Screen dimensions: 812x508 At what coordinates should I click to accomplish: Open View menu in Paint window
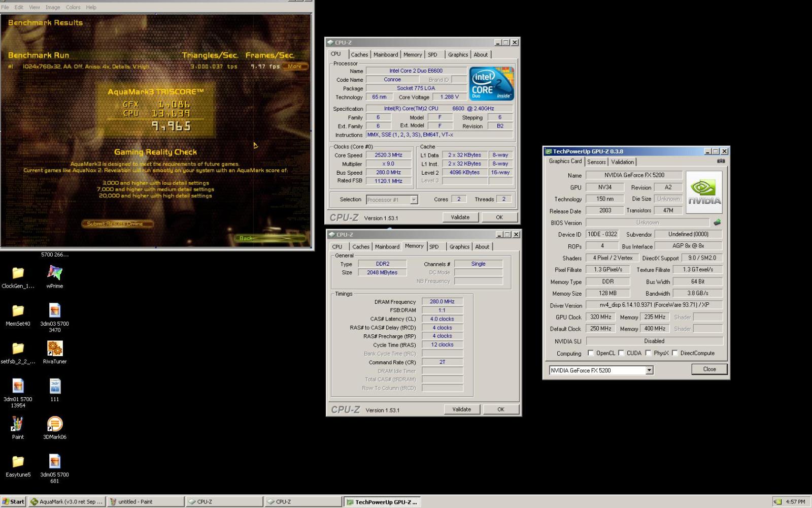point(35,7)
